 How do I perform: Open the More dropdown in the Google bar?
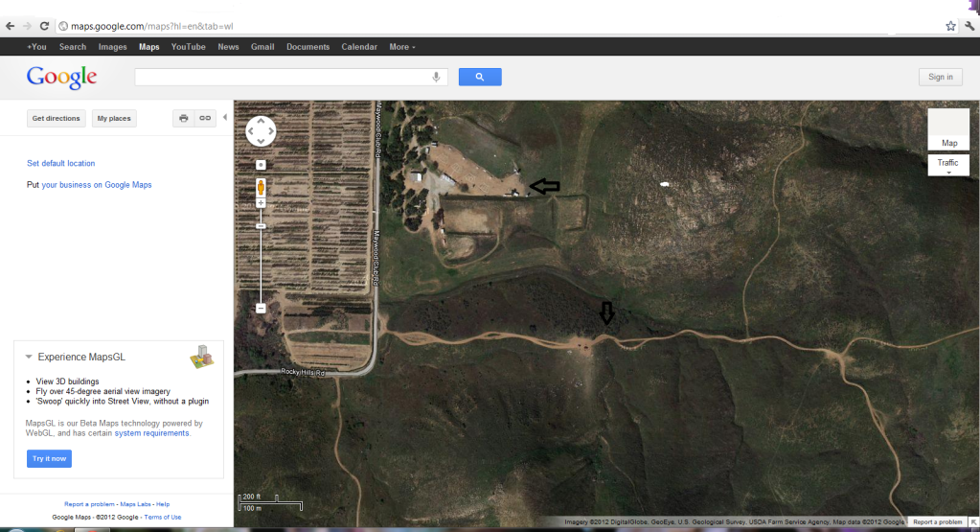pos(401,47)
